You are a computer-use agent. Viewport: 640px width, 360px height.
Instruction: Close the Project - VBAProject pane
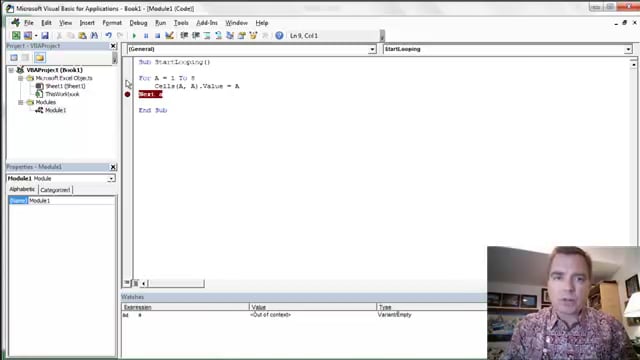click(113, 46)
